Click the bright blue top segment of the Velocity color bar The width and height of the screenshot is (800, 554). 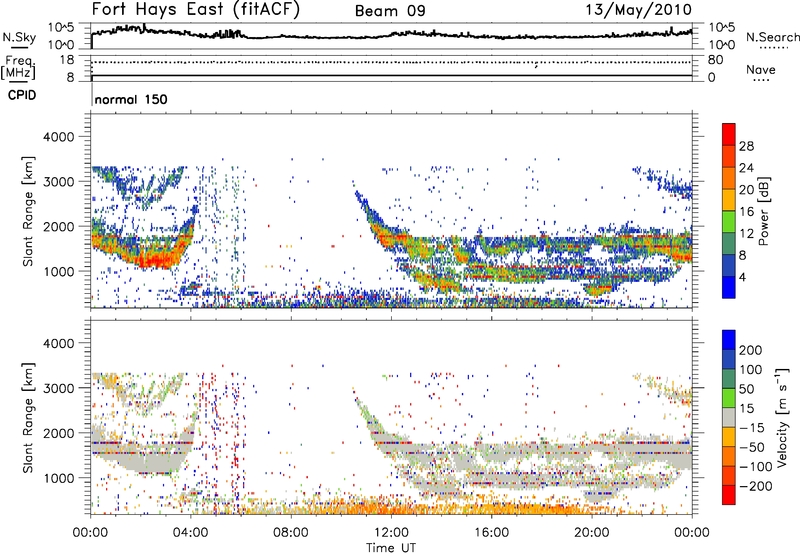[x=729, y=340]
